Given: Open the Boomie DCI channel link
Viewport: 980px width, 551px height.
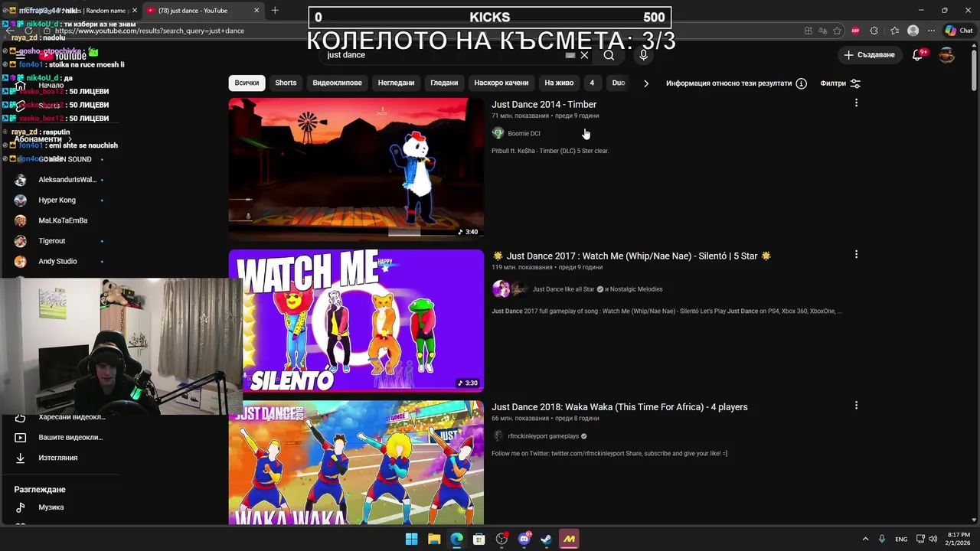Looking at the screenshot, I should pyautogui.click(x=524, y=133).
